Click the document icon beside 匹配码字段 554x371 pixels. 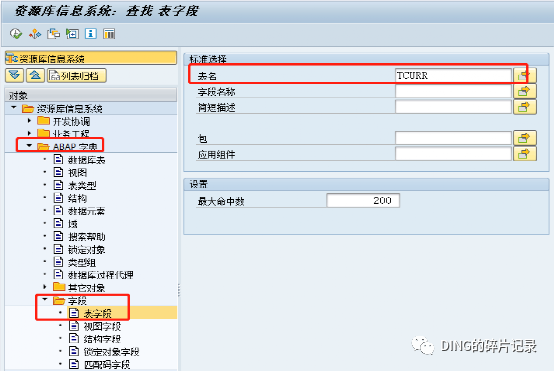click(x=74, y=364)
